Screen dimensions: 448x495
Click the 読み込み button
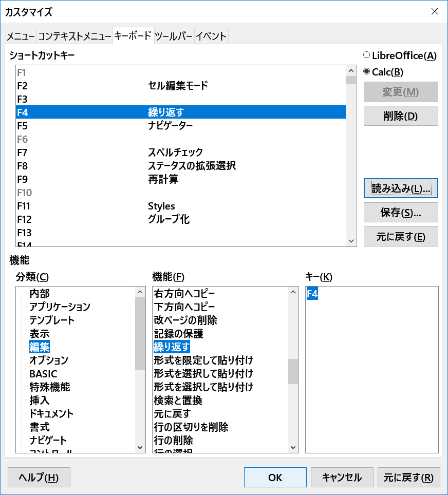point(400,188)
